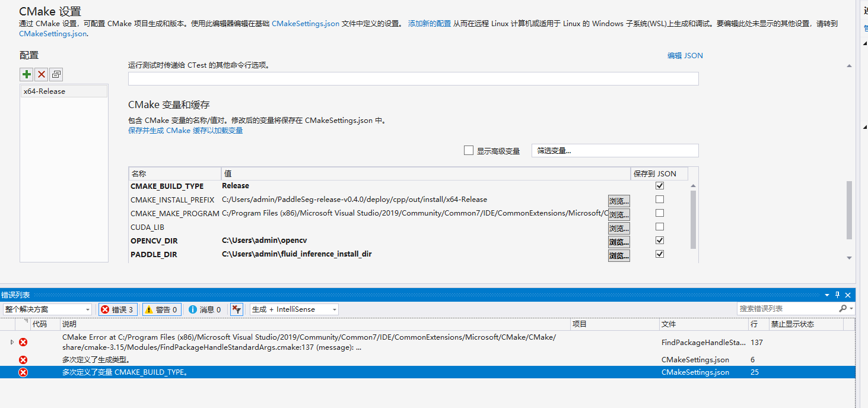Open the 错误列表 panel options menu
The height and width of the screenshot is (408, 868).
[827, 294]
